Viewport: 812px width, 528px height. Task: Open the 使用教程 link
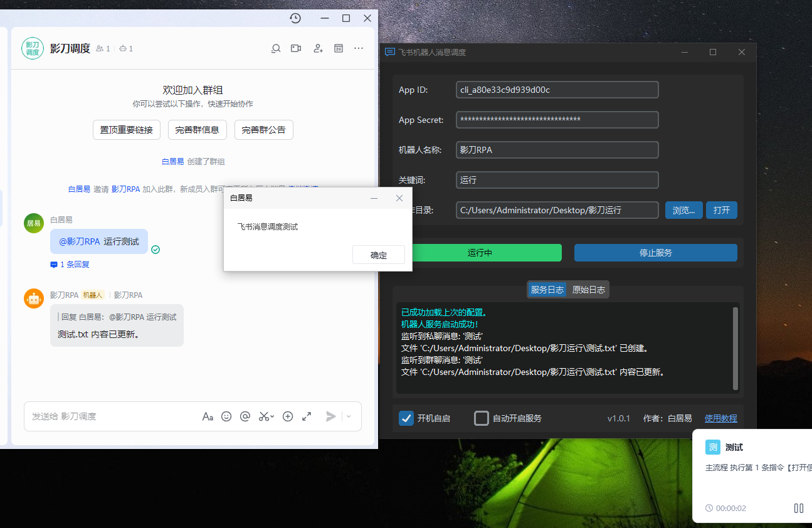click(x=720, y=418)
